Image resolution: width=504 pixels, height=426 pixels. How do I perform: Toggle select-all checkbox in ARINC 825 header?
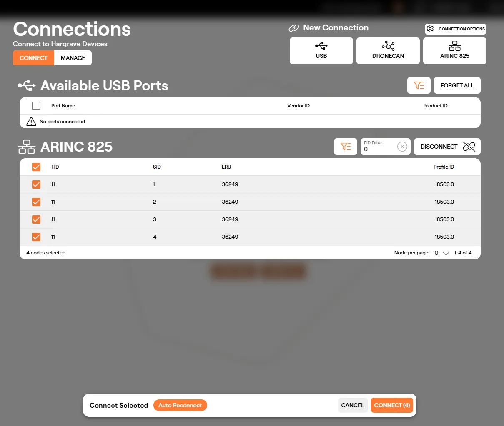point(36,167)
